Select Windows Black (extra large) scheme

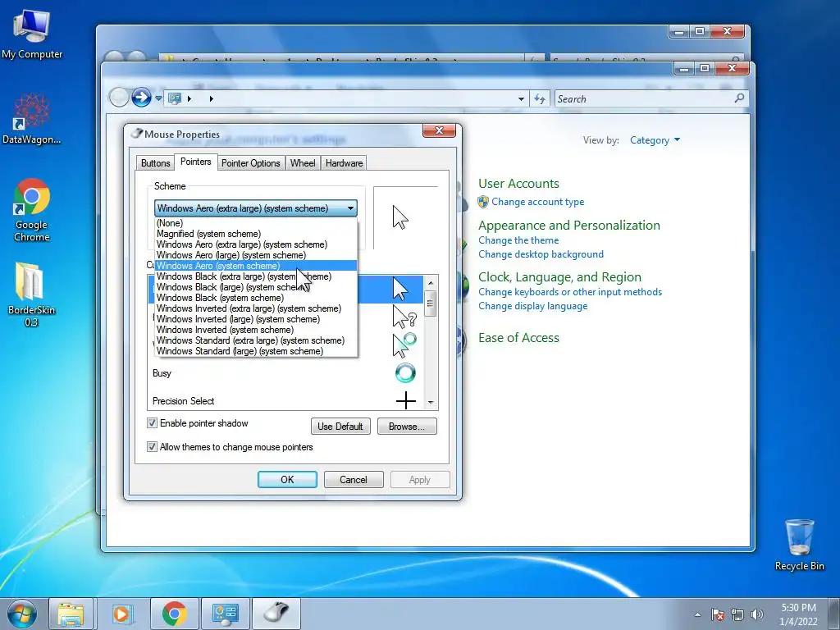pyautogui.click(x=256, y=276)
